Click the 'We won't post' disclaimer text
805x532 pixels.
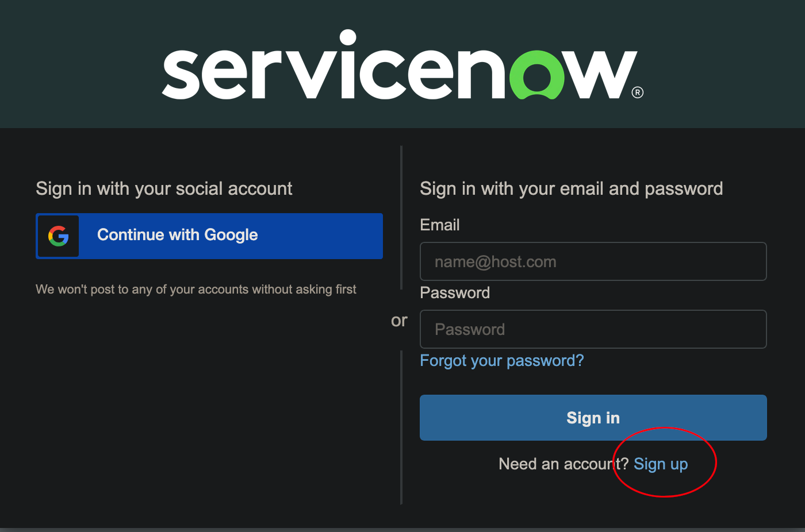tap(196, 290)
